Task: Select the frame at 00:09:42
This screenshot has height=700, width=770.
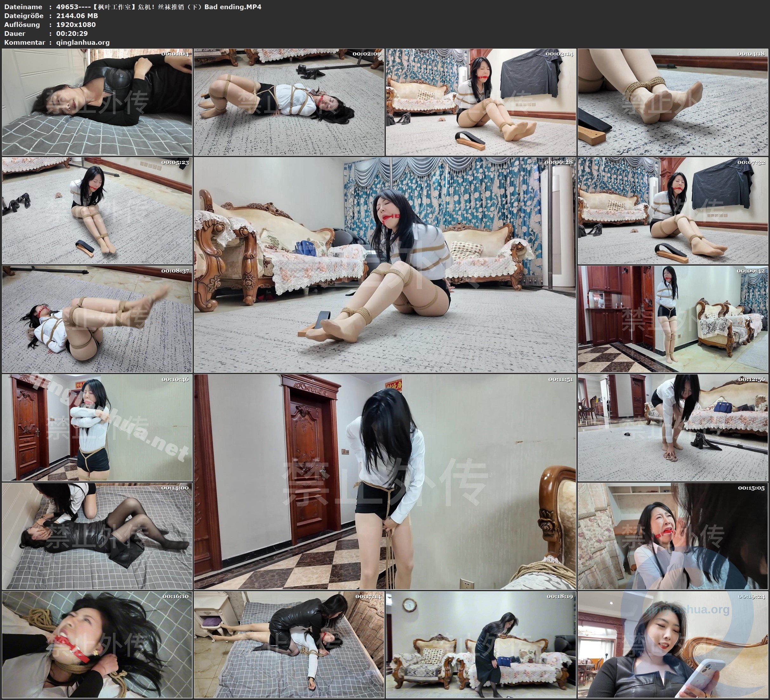Action: tap(673, 319)
